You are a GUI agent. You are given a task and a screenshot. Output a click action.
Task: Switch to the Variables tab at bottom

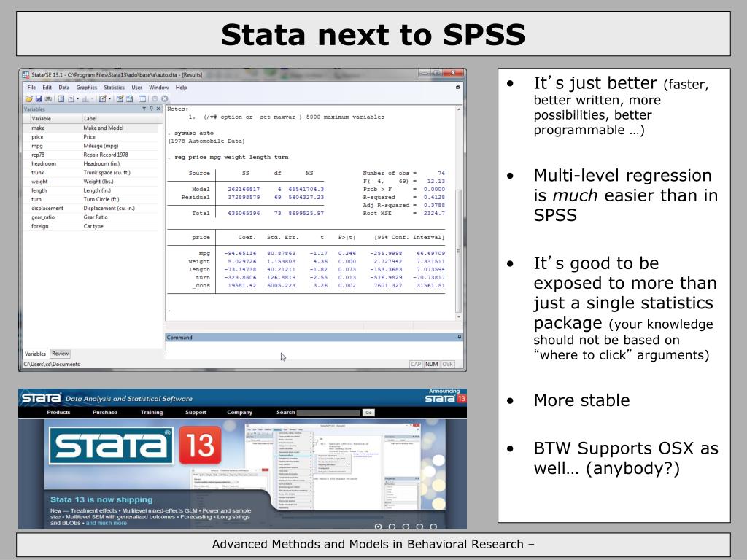point(35,354)
